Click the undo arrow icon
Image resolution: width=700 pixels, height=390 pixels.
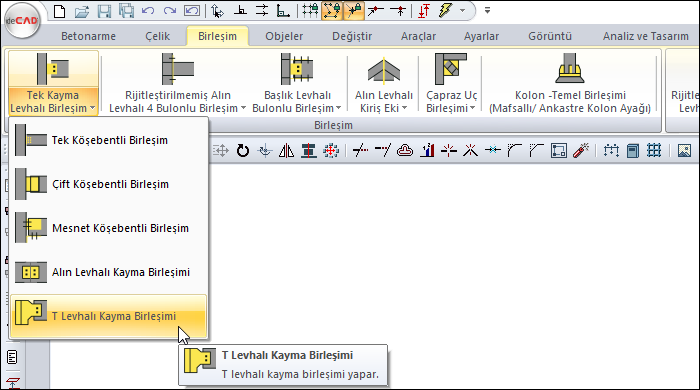[148, 11]
